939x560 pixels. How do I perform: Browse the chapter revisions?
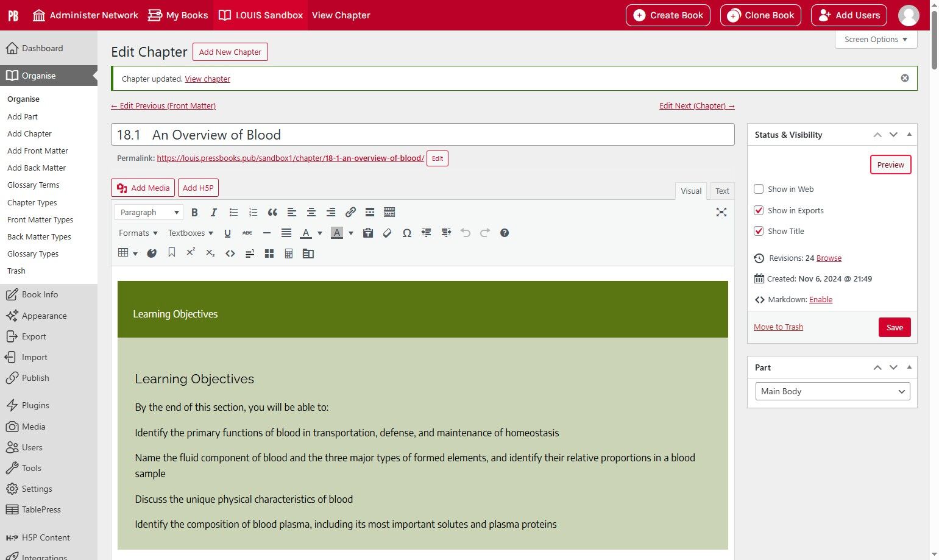[829, 258]
